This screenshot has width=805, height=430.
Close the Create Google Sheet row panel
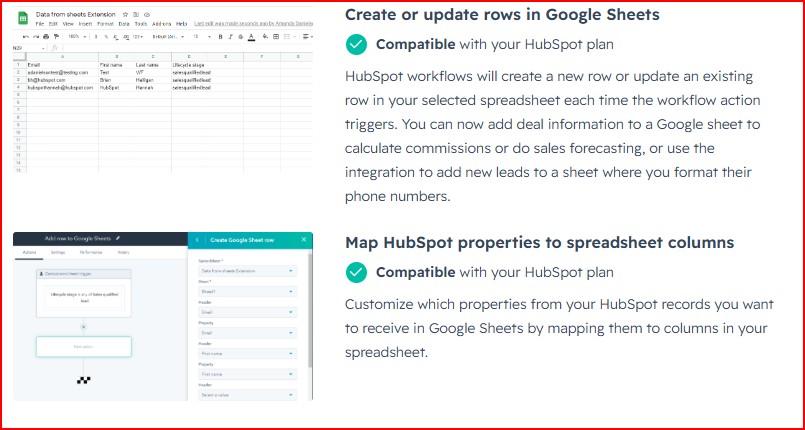tap(303, 240)
